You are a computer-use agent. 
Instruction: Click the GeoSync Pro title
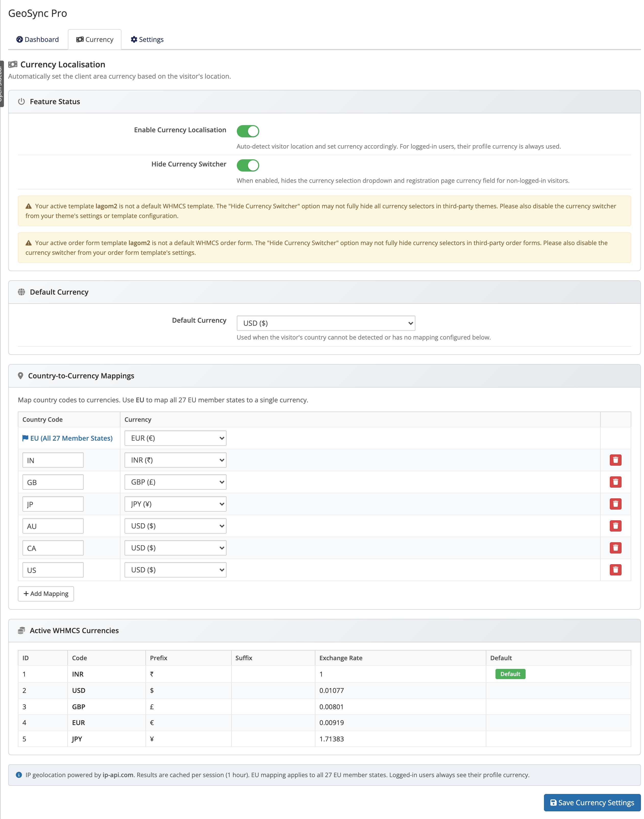pyautogui.click(x=38, y=13)
